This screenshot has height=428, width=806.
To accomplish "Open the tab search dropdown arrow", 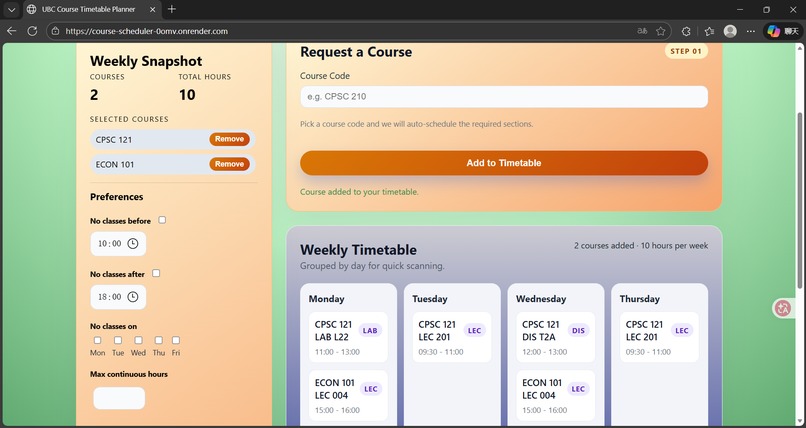I will 11,9.
